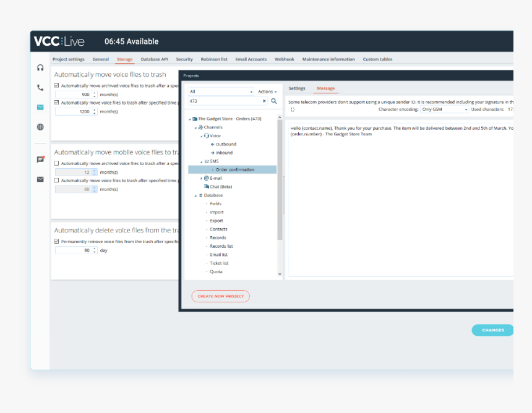Viewport: 532px width, 413px height.
Task: Click the 90 day stepper arrows
Action: (95, 250)
